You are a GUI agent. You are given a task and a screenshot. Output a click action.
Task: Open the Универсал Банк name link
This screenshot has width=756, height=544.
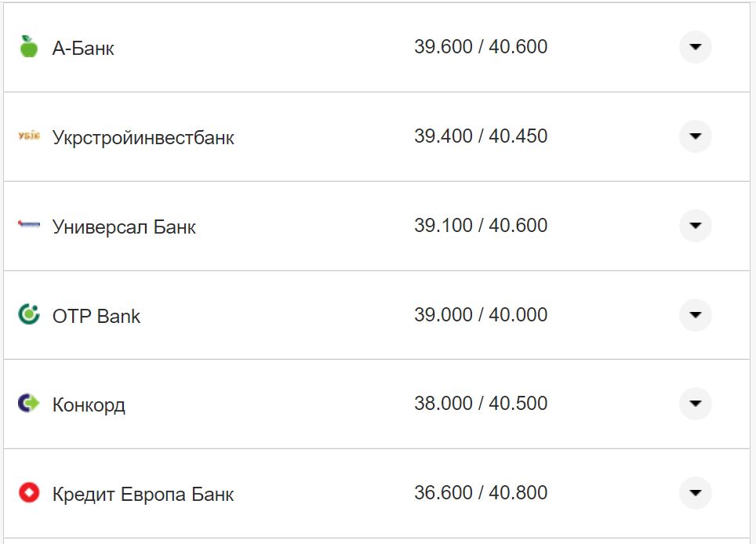[x=124, y=227]
